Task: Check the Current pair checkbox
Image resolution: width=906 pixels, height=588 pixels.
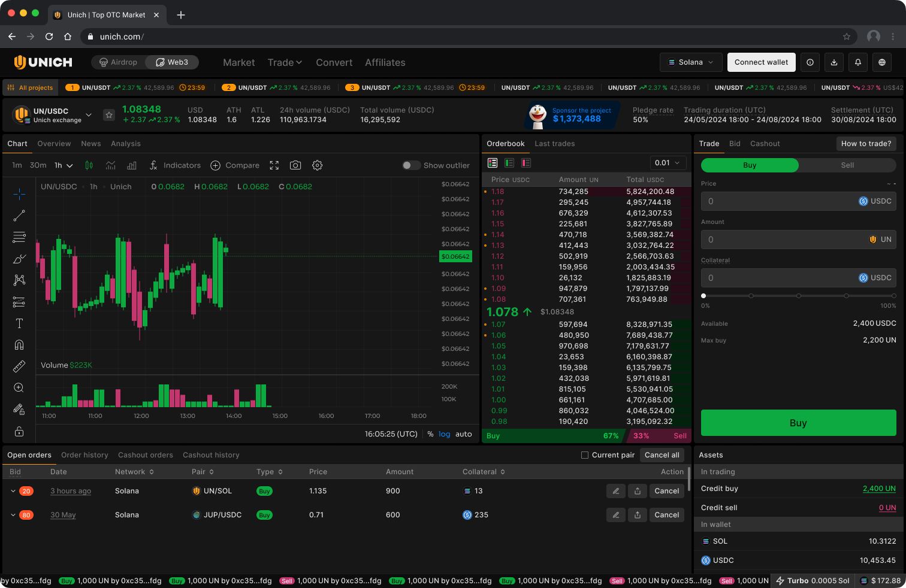Action: [x=585, y=455]
